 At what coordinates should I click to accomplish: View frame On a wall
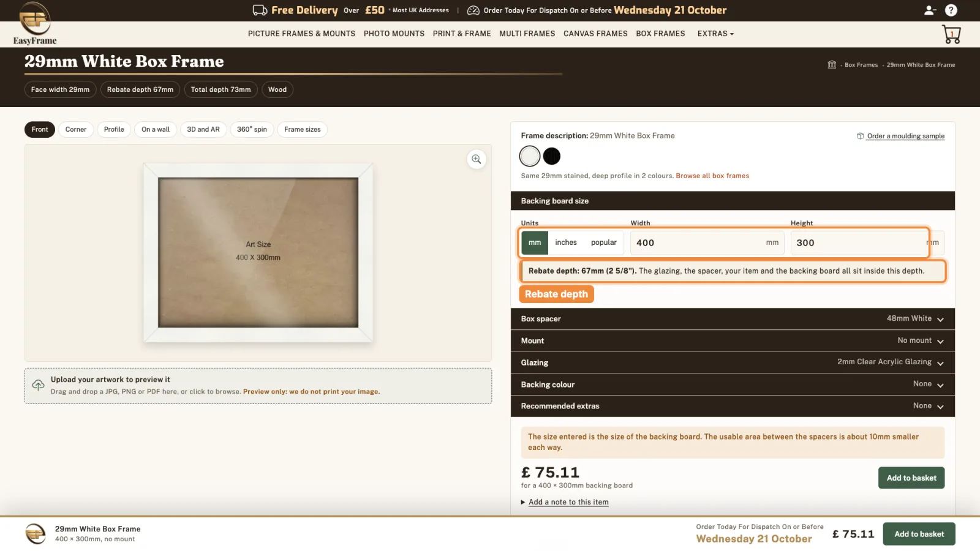tap(156, 129)
